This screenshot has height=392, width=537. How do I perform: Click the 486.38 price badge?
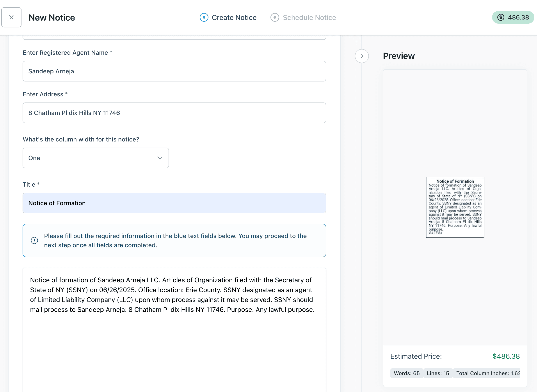(x=513, y=17)
